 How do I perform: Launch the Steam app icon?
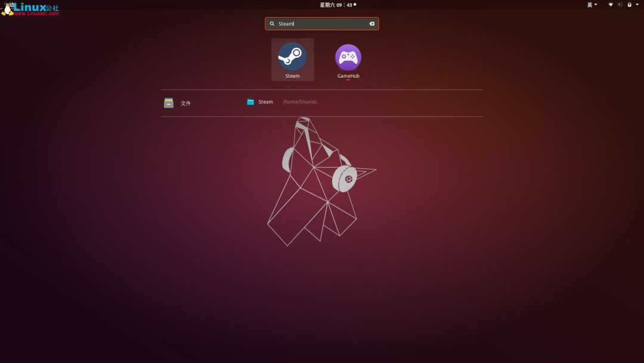[x=292, y=60]
